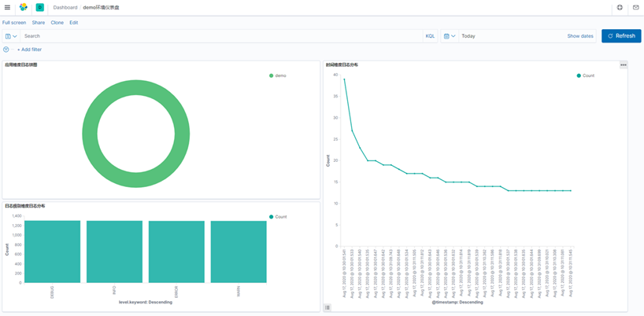Click the demo legend label
This screenshot has height=316, width=644.
click(280, 75)
